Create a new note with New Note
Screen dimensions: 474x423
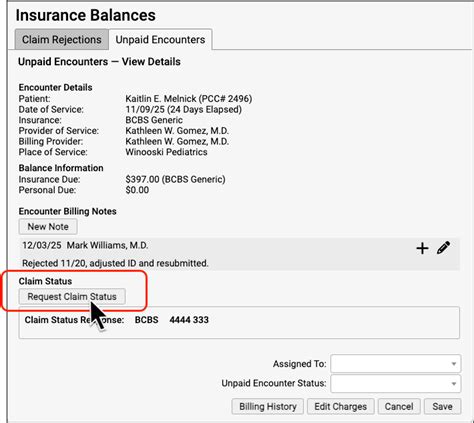pos(48,227)
